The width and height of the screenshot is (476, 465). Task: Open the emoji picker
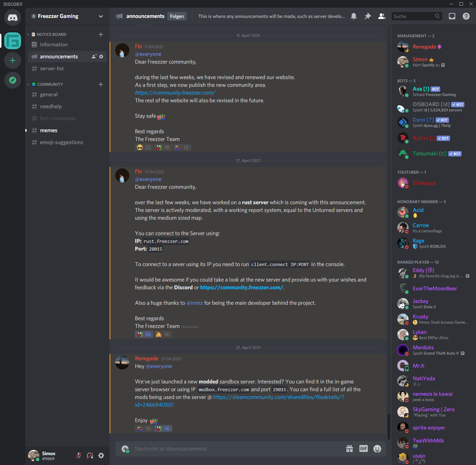(377, 449)
